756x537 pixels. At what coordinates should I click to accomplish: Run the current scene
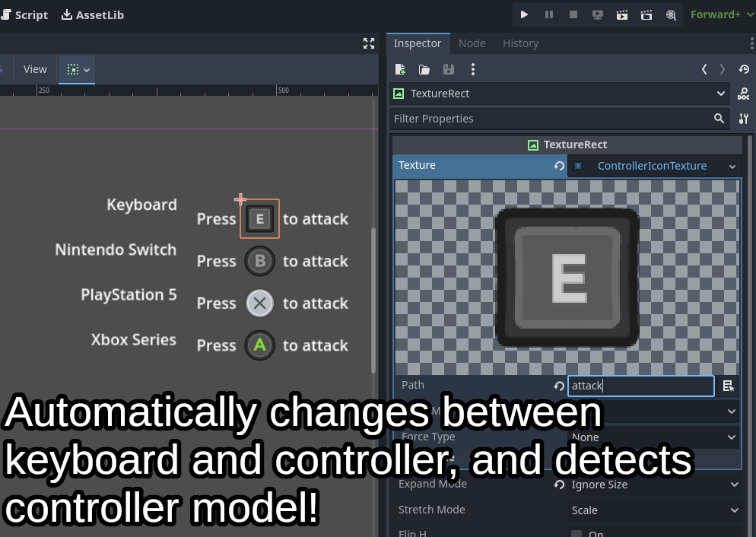click(622, 15)
